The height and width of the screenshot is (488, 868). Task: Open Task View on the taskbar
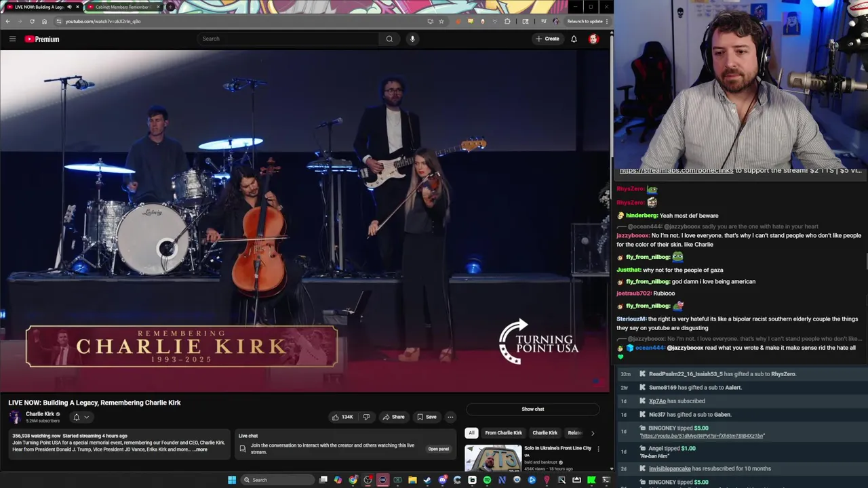click(323, 480)
